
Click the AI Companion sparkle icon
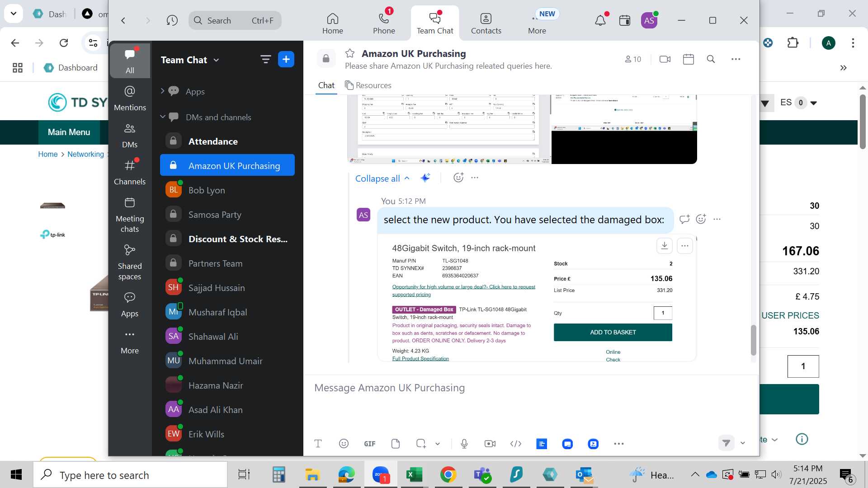click(x=425, y=178)
